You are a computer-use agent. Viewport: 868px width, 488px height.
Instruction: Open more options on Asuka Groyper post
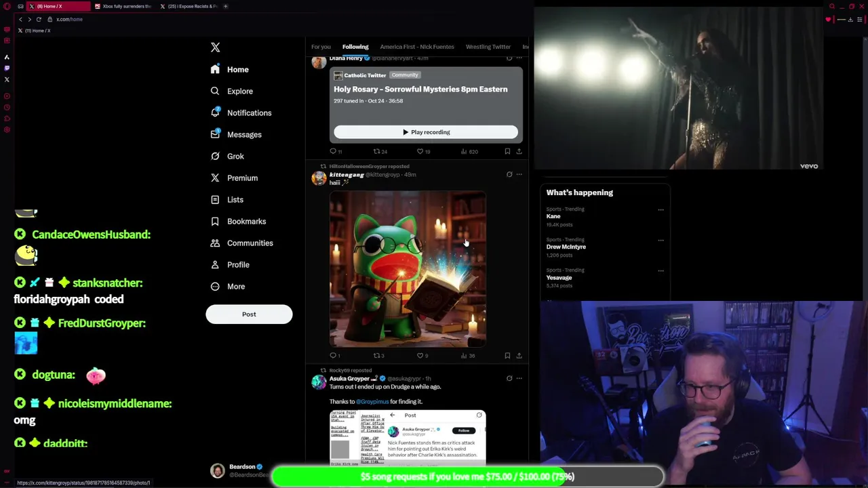pyautogui.click(x=519, y=378)
